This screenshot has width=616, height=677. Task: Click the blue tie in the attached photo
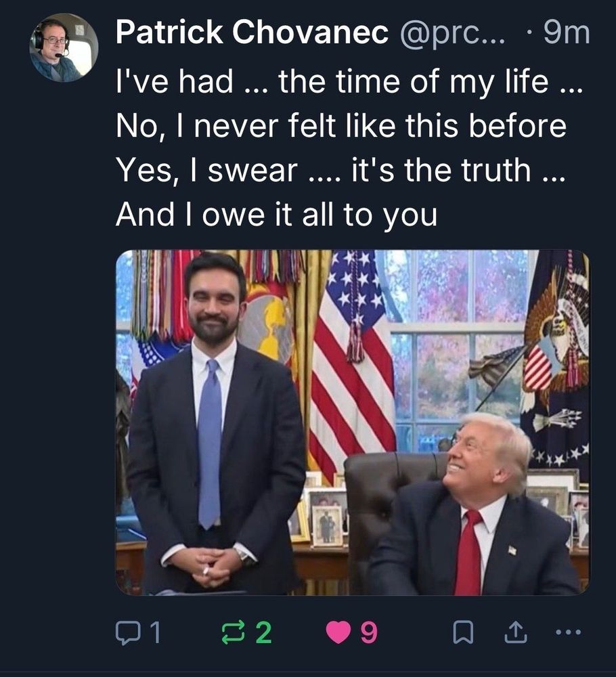(210, 440)
